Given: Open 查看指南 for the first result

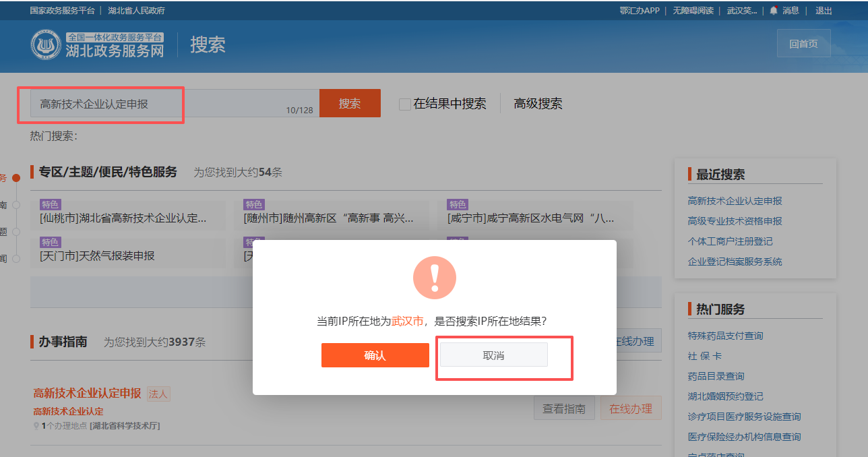Looking at the screenshot, I should click(564, 408).
